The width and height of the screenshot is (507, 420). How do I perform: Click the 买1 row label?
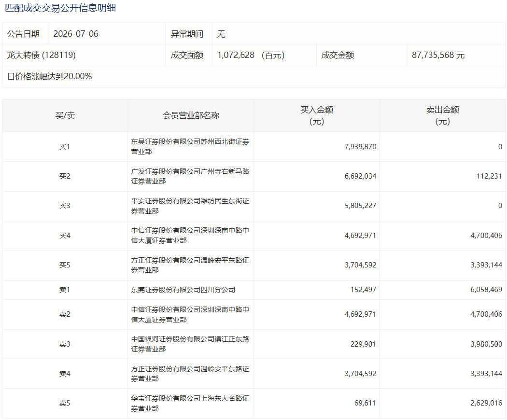point(65,146)
